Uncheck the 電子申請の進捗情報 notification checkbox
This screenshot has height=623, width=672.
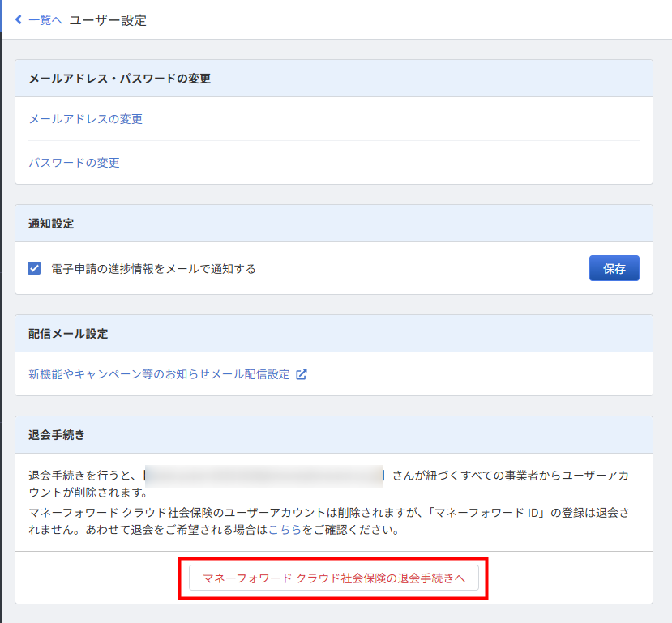[34, 268]
